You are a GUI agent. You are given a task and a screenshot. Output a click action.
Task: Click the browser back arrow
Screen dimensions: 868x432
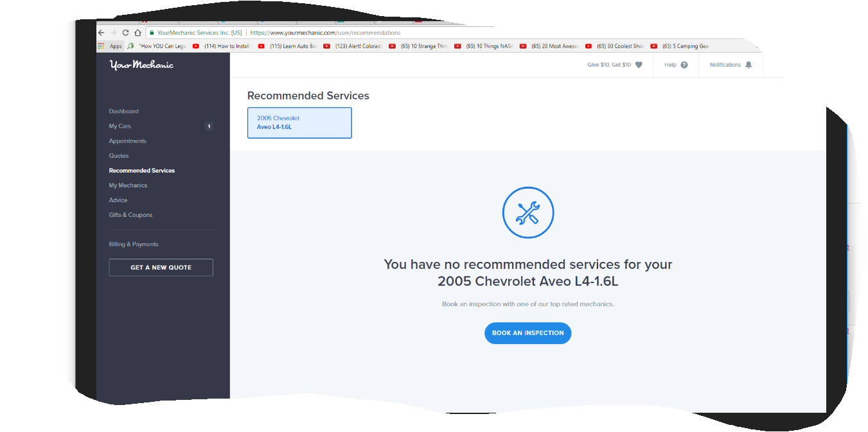(x=101, y=33)
